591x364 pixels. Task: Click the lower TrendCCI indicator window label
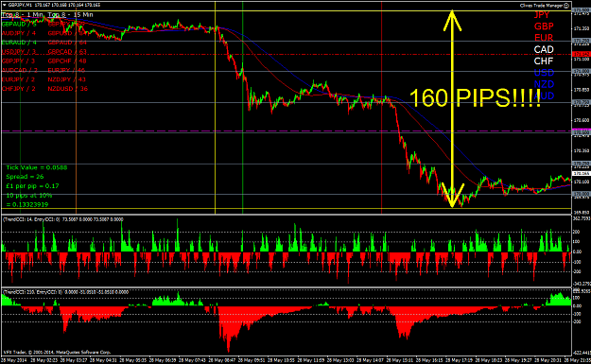pyautogui.click(x=65, y=292)
